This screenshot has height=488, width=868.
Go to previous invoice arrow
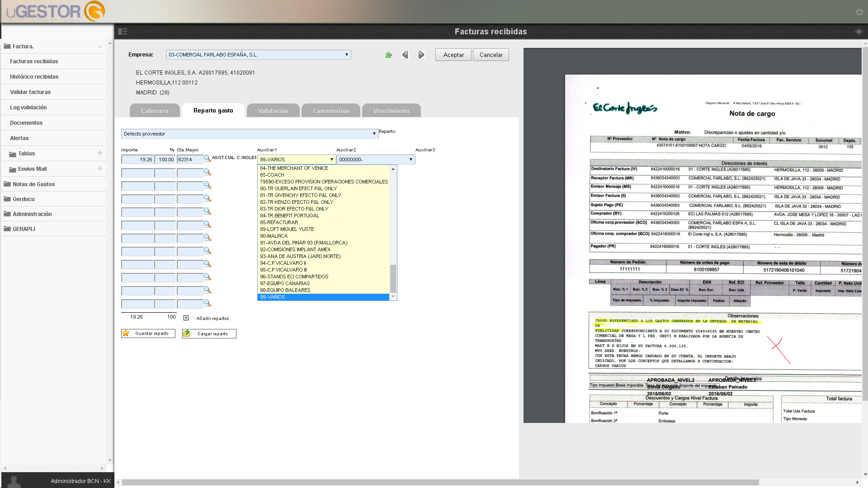tap(405, 55)
